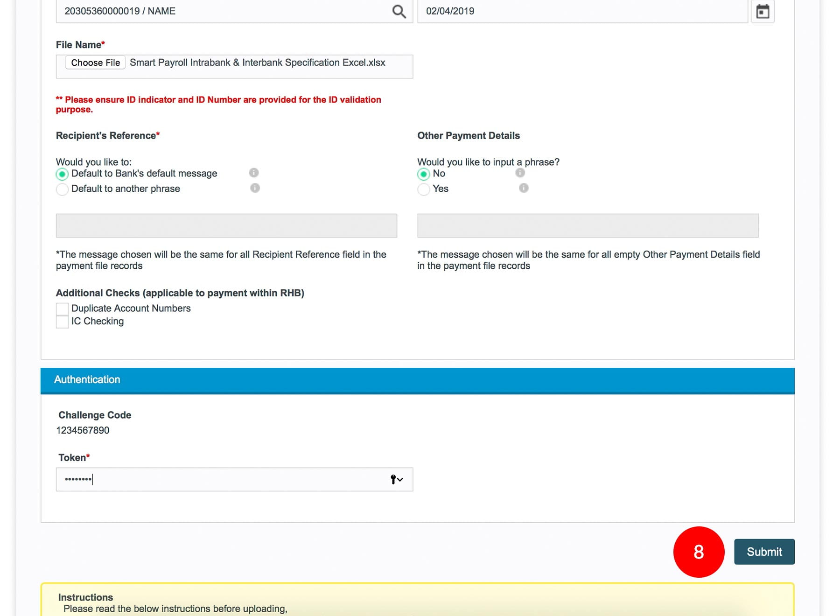Screen dimensions: 840x616
Task: Click the account search magnifier icon
Action: click(399, 11)
